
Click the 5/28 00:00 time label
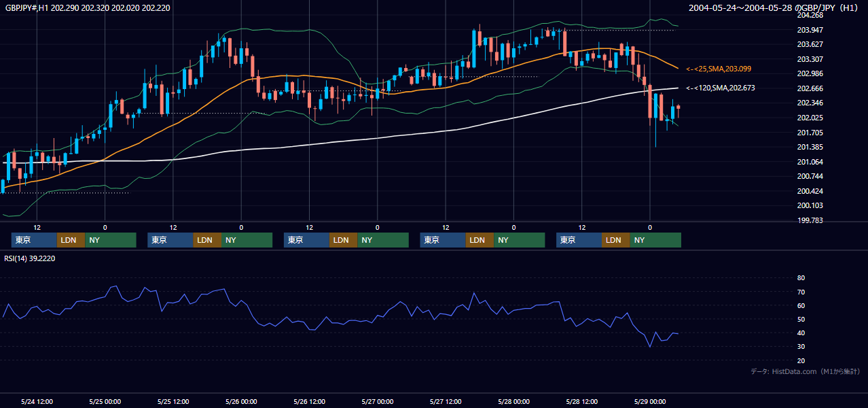513,401
